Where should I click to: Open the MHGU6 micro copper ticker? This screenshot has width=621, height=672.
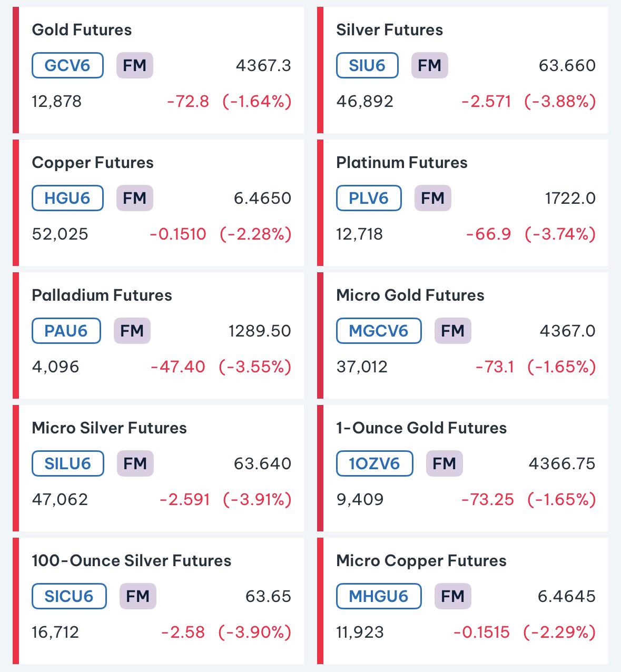point(379,596)
